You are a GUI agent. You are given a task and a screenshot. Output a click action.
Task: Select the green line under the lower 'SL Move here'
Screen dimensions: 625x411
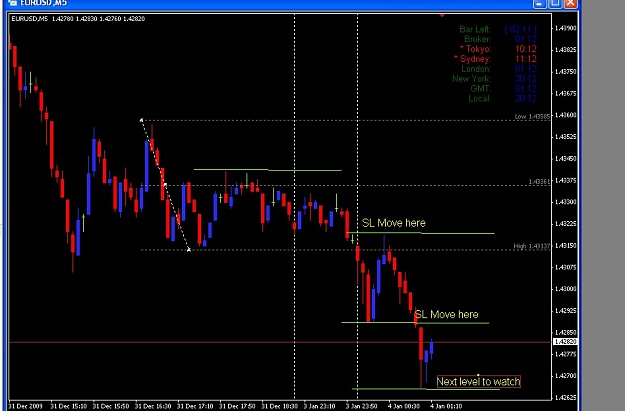pos(415,323)
